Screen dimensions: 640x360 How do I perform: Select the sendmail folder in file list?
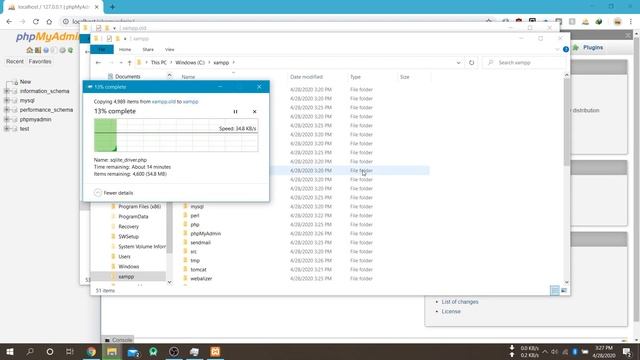(x=200, y=242)
